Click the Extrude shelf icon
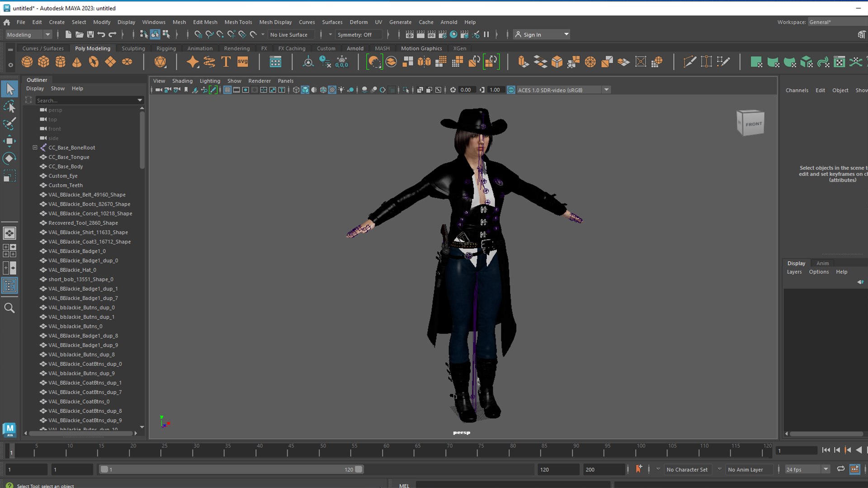868x488 pixels. 523,62
